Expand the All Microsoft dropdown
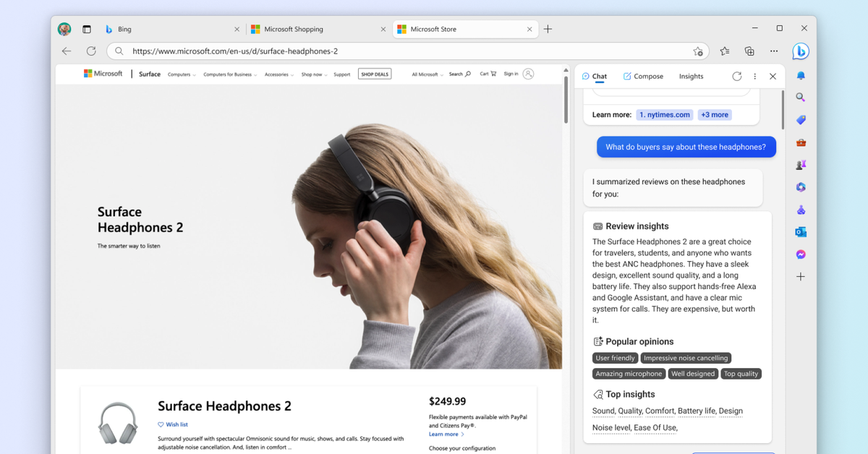This screenshot has width=868, height=454. [427, 74]
